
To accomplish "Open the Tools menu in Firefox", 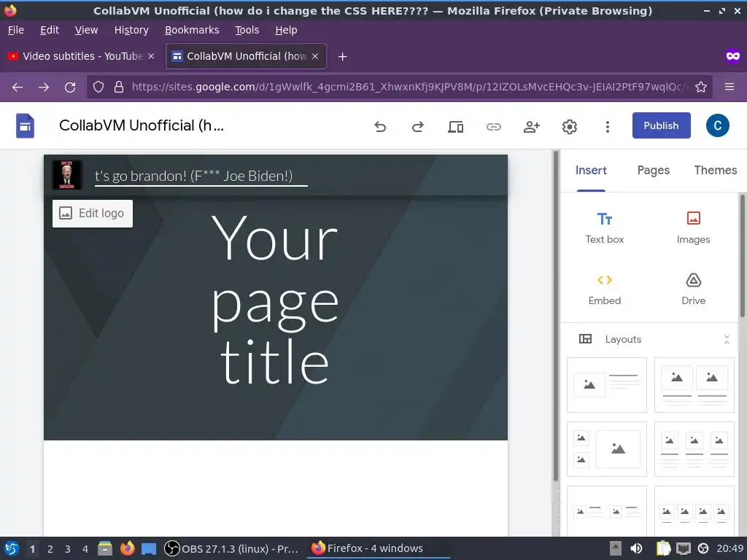I will coord(247,30).
